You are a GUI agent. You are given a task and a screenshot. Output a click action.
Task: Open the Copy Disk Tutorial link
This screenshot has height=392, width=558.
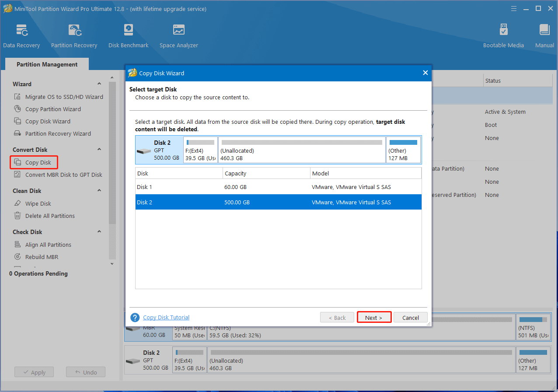(166, 318)
